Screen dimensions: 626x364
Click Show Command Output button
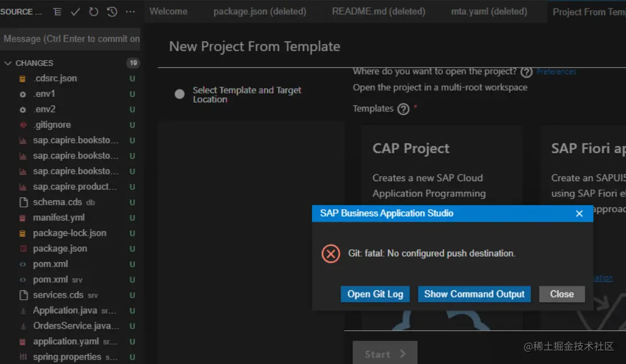point(474,294)
